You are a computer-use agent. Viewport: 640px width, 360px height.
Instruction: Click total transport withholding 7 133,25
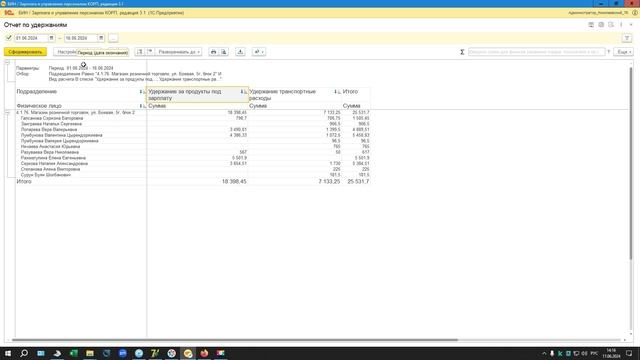(x=329, y=181)
